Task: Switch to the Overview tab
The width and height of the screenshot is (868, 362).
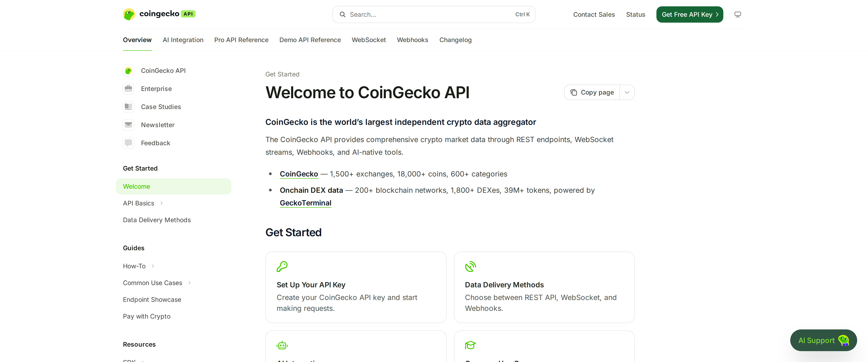Action: point(137,40)
